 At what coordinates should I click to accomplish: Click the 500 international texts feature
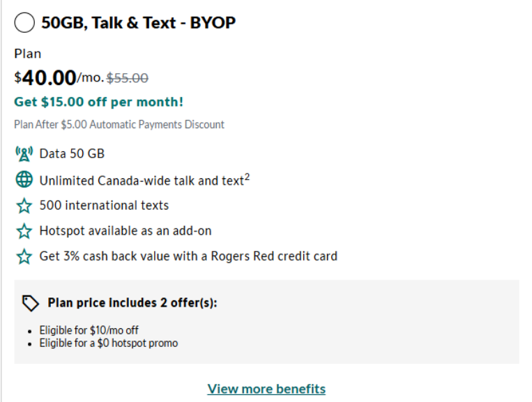[x=104, y=206]
